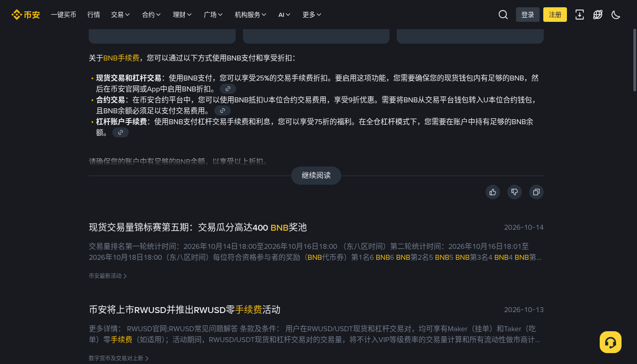
Task: Click the date 2026-10-14
Action: tap(524, 227)
